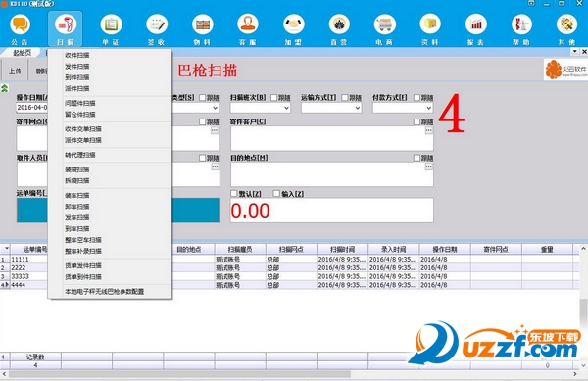This screenshot has width=588, height=381.
Task: Click ellipsis button in 目的地点[M] field
Action: pyautogui.click(x=428, y=167)
